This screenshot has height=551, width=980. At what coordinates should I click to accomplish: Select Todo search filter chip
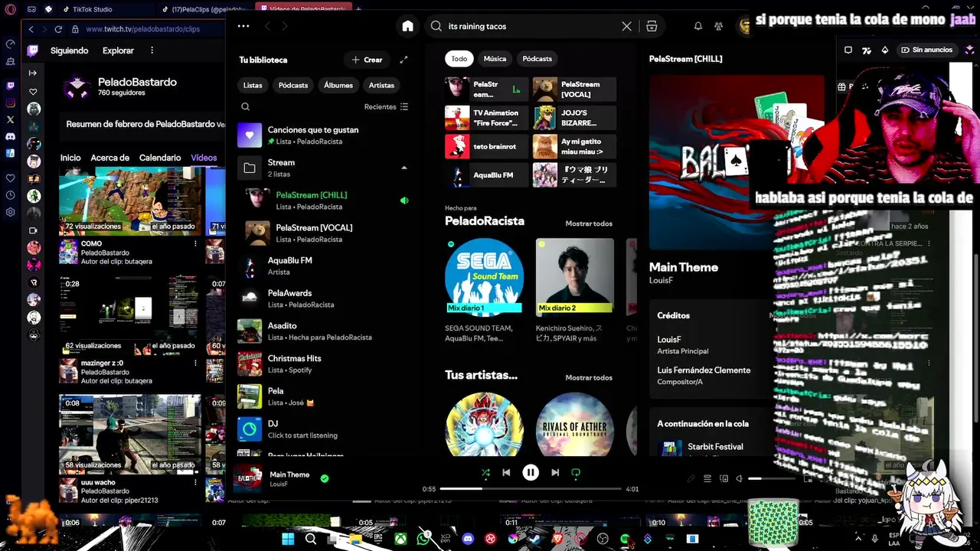pyautogui.click(x=459, y=58)
